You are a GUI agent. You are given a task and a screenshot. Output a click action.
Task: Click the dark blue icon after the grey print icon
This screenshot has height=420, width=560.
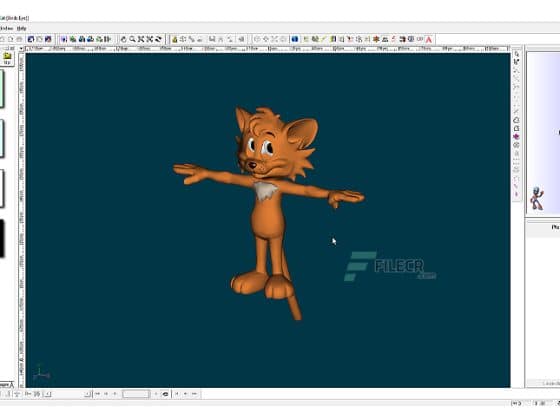(31, 39)
